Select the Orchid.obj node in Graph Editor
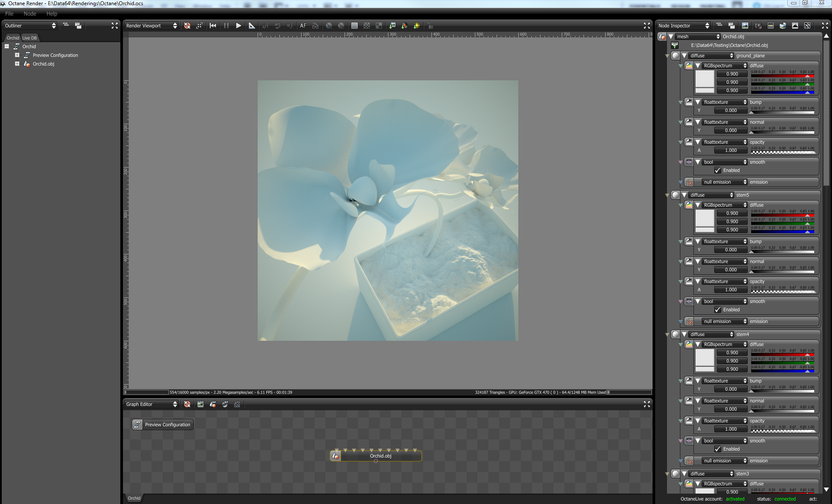The image size is (832, 504). coord(376,456)
